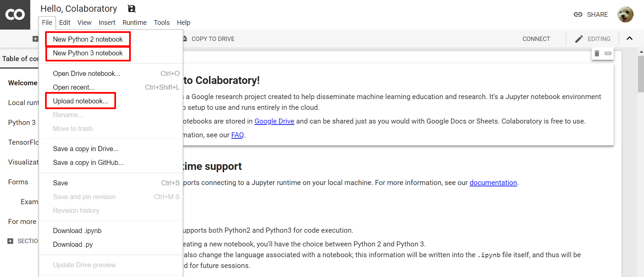
Task: Click the vertical scrollbar thumb
Action: (641, 74)
